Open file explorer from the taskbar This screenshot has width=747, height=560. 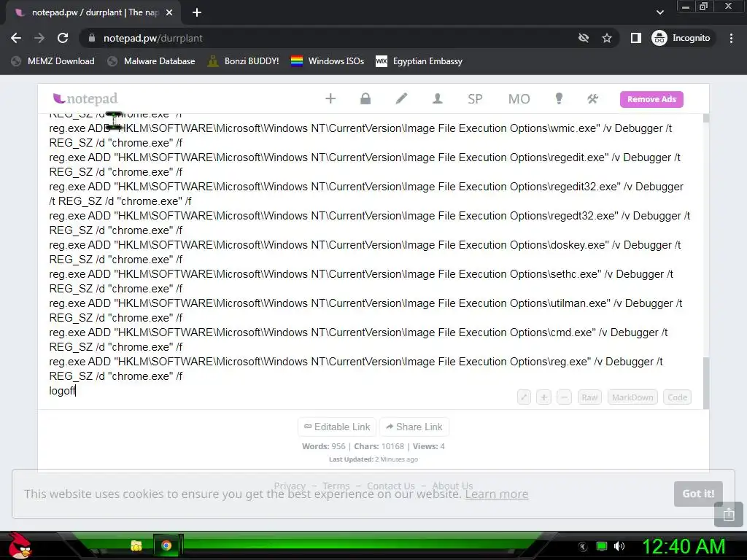136,545
